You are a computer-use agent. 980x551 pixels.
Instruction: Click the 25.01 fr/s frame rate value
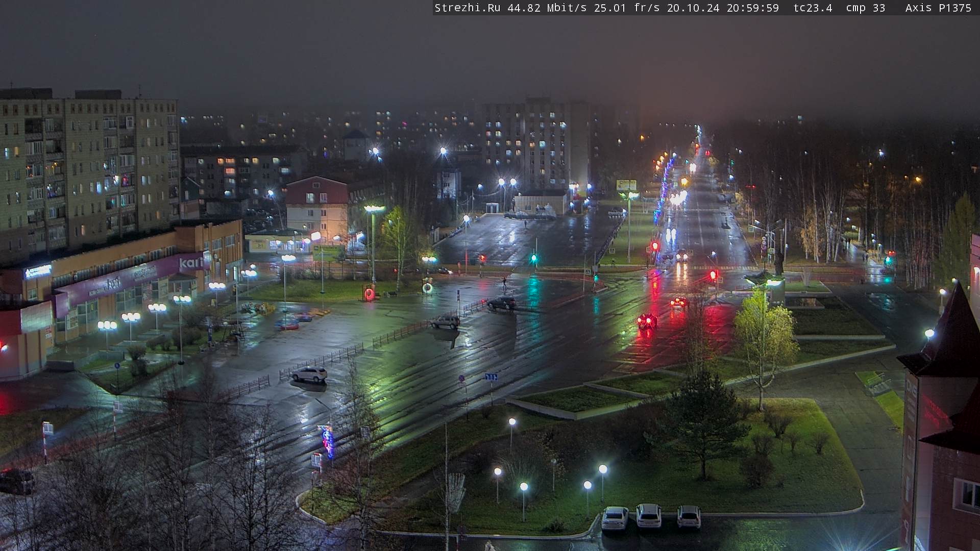click(x=627, y=8)
